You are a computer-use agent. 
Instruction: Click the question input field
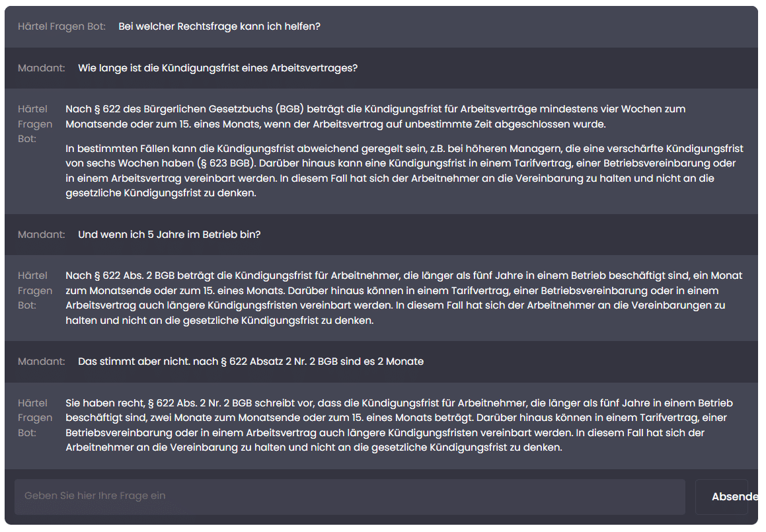tap(350, 496)
